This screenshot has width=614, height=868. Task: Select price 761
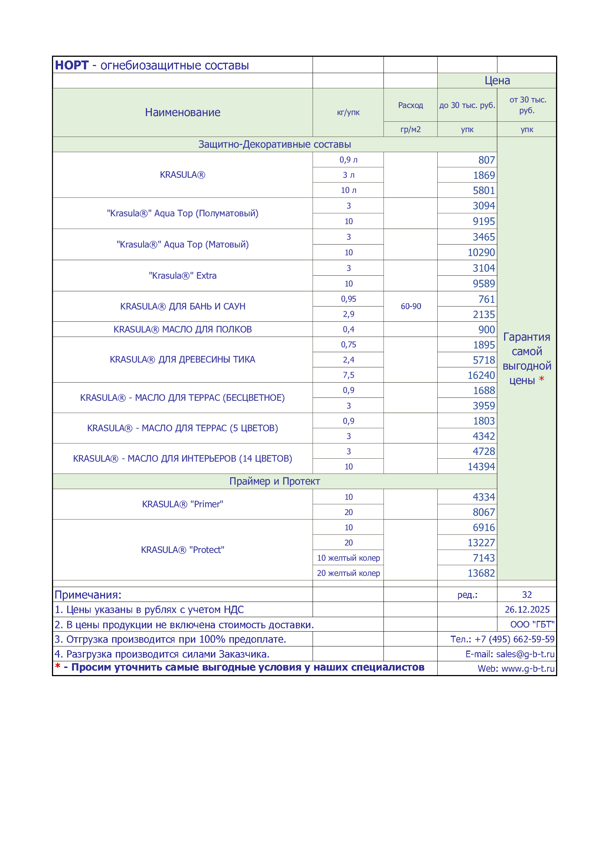[487, 299]
